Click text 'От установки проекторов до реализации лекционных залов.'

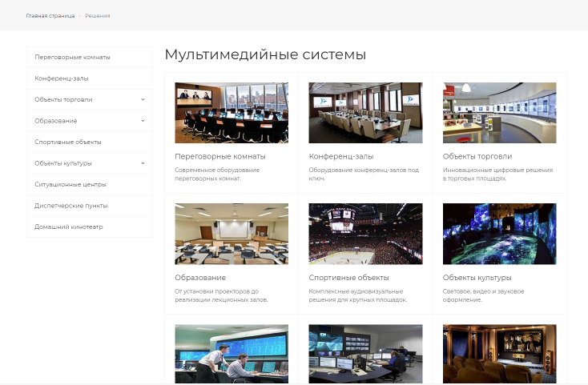221,295
